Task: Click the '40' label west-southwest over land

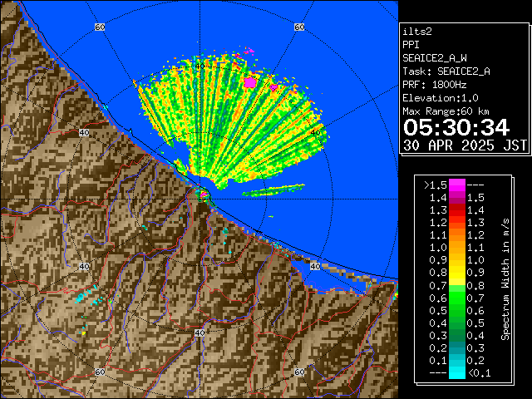Action: point(84,266)
